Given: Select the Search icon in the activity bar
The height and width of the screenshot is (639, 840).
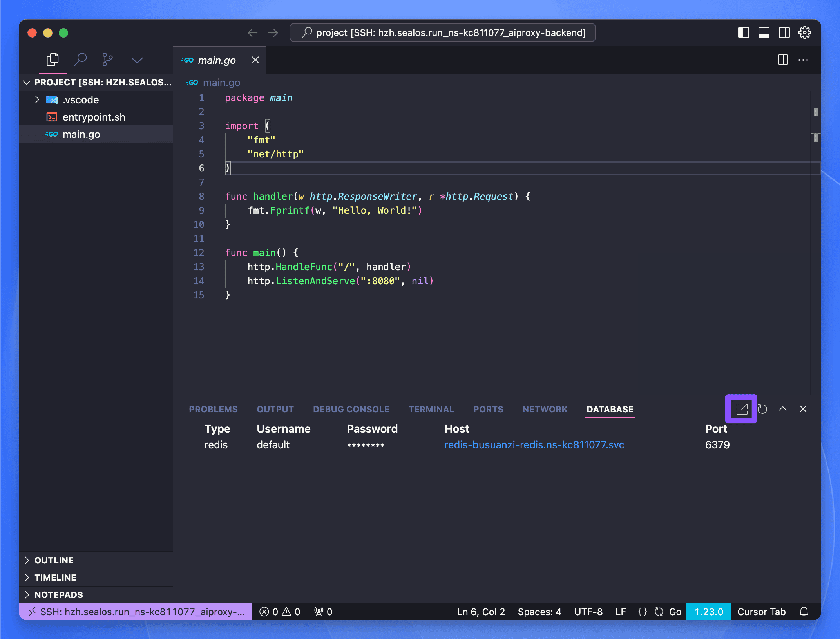Looking at the screenshot, I should pos(80,60).
